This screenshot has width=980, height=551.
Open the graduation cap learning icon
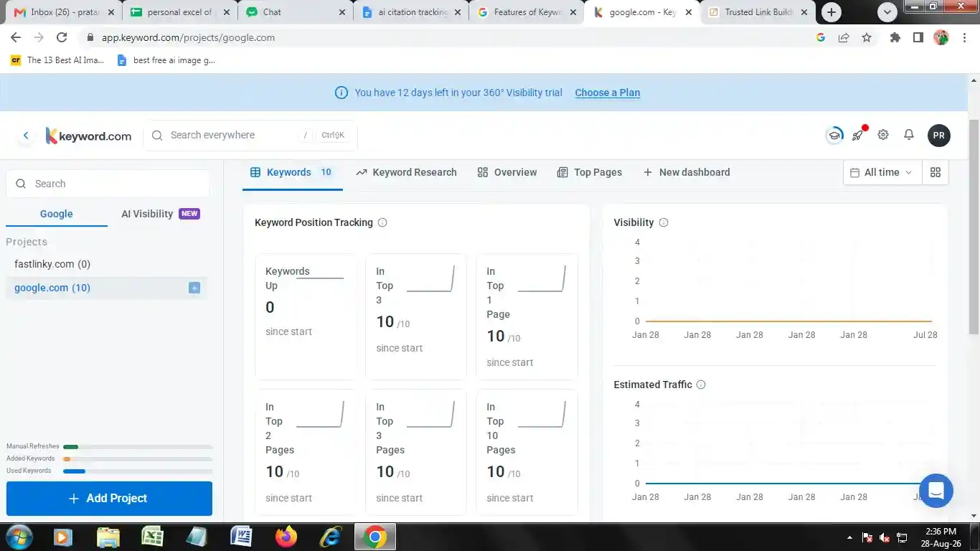834,135
